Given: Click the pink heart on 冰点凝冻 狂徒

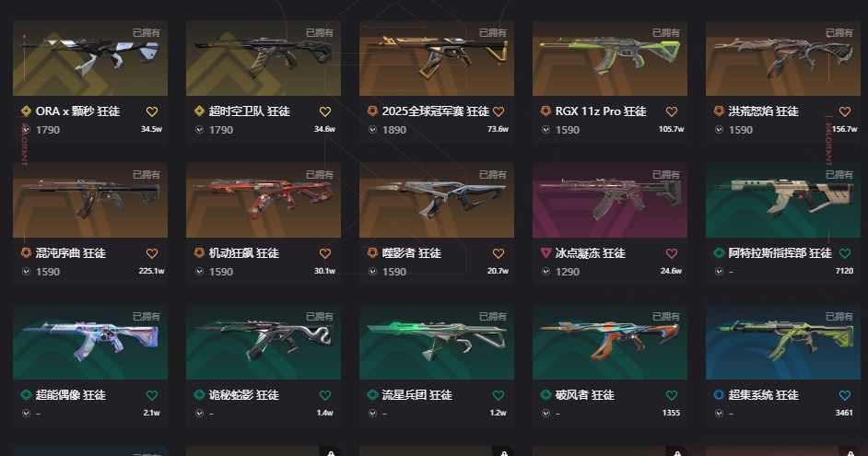Looking at the screenshot, I should click(x=672, y=253).
